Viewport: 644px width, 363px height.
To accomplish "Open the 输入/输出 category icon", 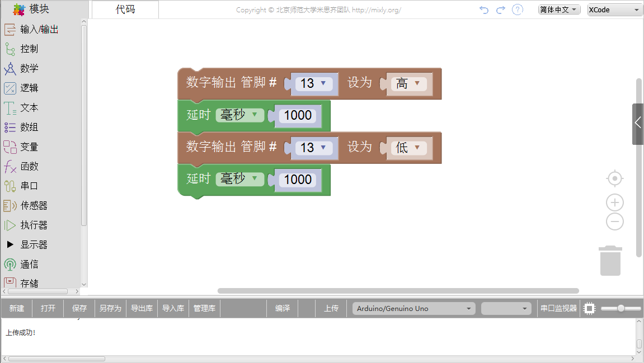I will (x=10, y=29).
